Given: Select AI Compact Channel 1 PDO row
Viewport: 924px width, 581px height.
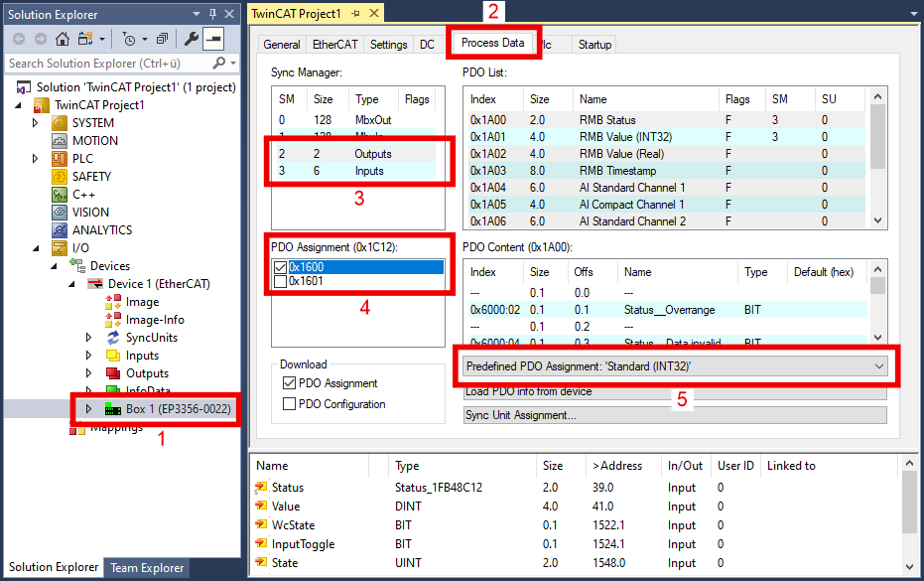Looking at the screenshot, I should coord(666,205).
